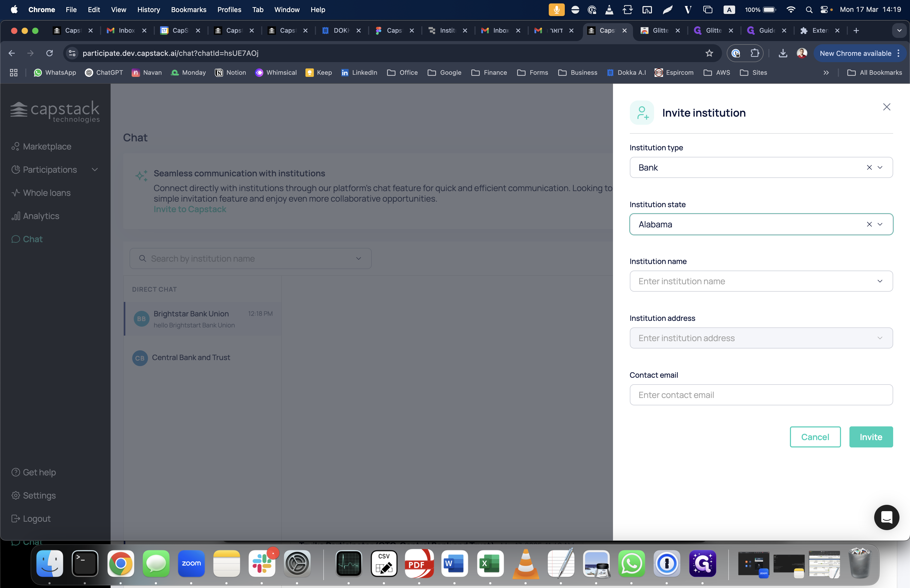
Task: Open the Trash in the Dock
Action: coord(859,563)
